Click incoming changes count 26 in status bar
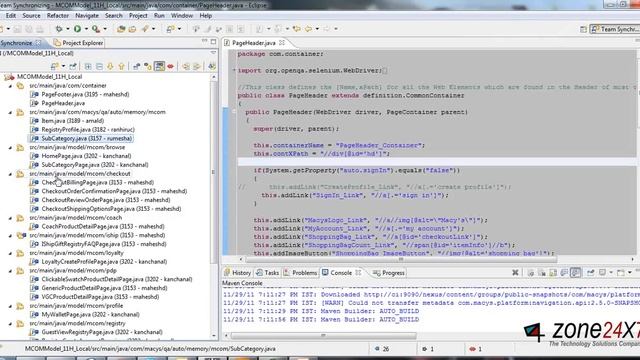The image size is (640, 360). pos(382,349)
